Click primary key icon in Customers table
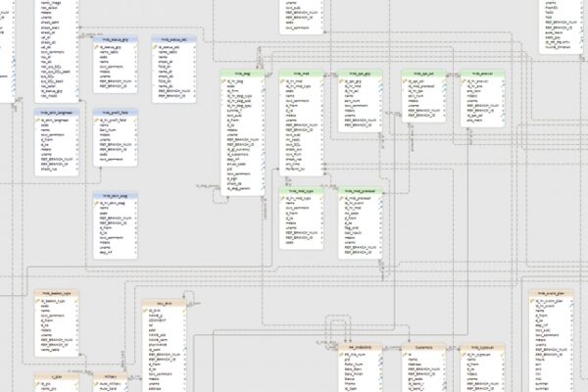This screenshot has height=392, width=588. (405, 355)
